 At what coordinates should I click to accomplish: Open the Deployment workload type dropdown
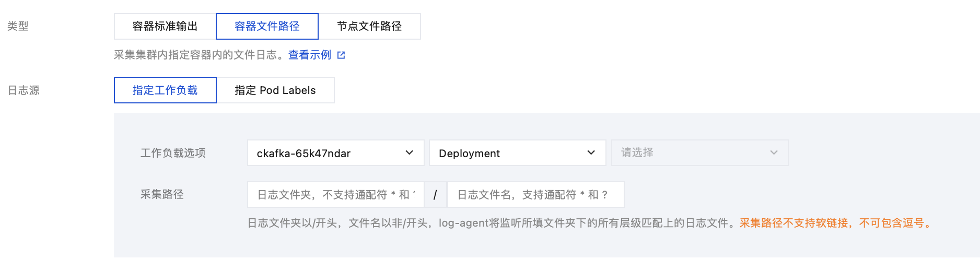tap(512, 153)
